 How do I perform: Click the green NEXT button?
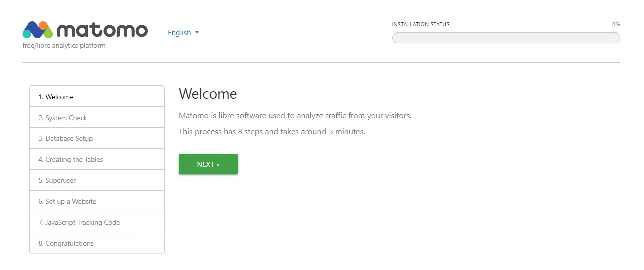[x=208, y=164]
